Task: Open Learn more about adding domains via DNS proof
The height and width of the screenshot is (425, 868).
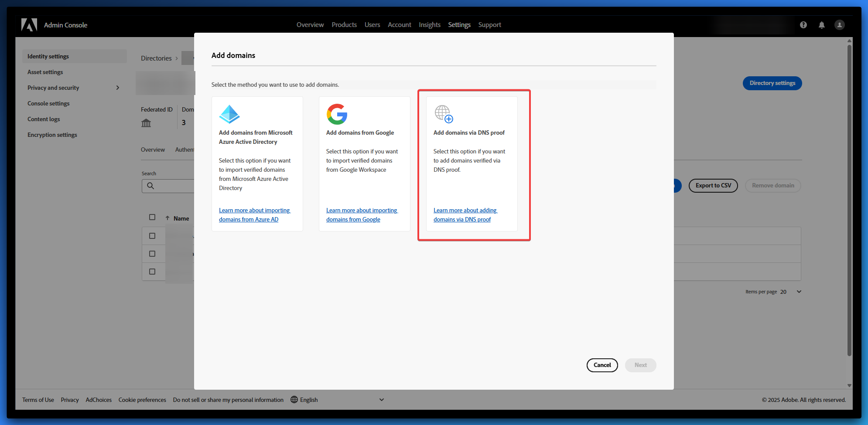Action: (x=465, y=215)
